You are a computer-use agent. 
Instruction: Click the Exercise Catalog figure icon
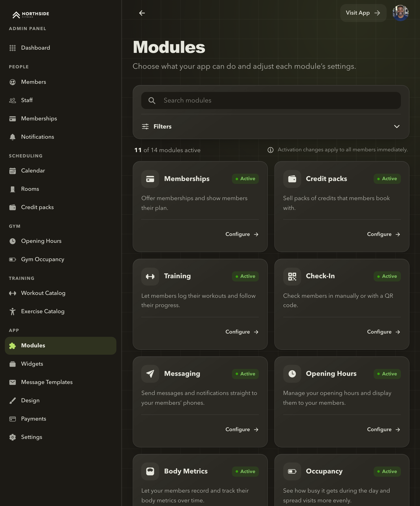click(x=13, y=311)
